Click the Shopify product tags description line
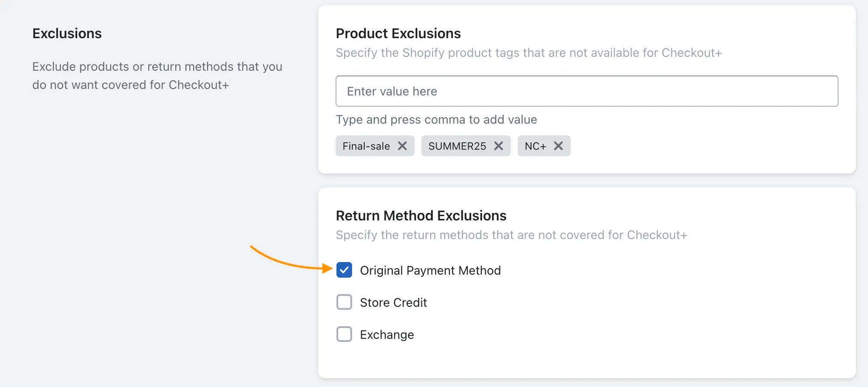The height and width of the screenshot is (387, 868). pos(529,53)
